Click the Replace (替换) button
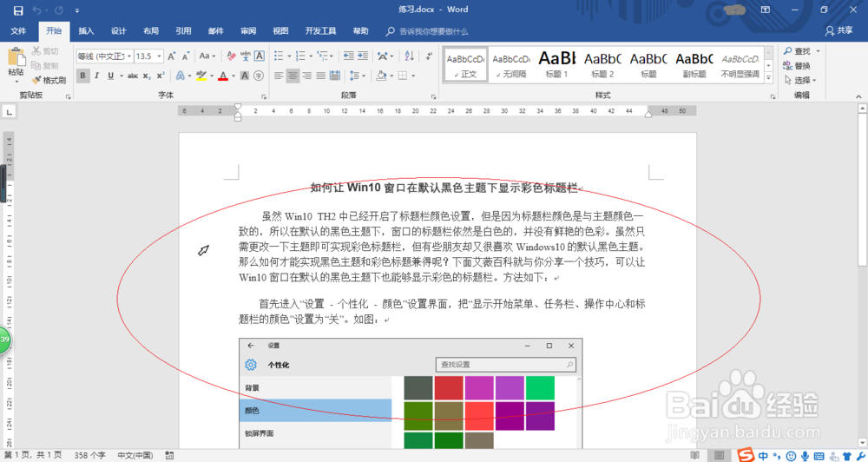Screen dimensions: 868x462 click(797, 66)
